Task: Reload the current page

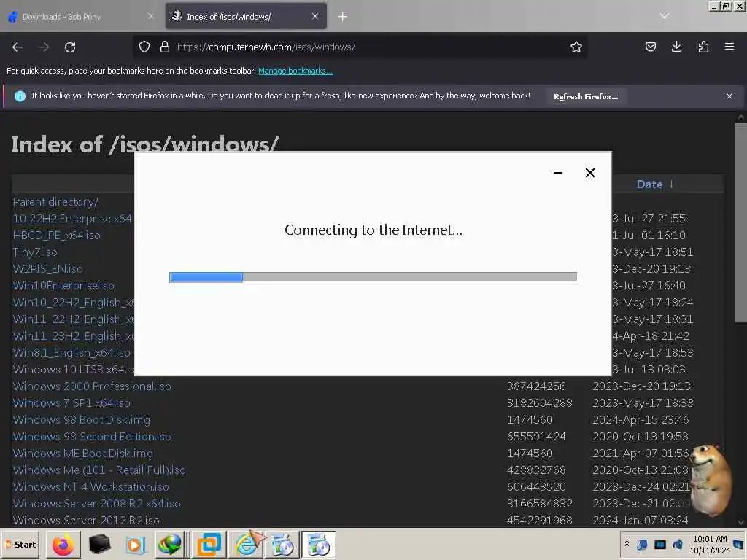Action: (70, 47)
